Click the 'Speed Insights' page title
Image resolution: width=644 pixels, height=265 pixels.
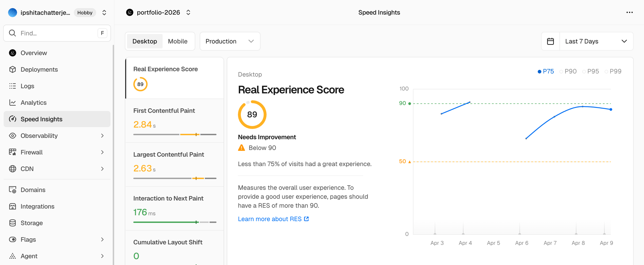[379, 13]
